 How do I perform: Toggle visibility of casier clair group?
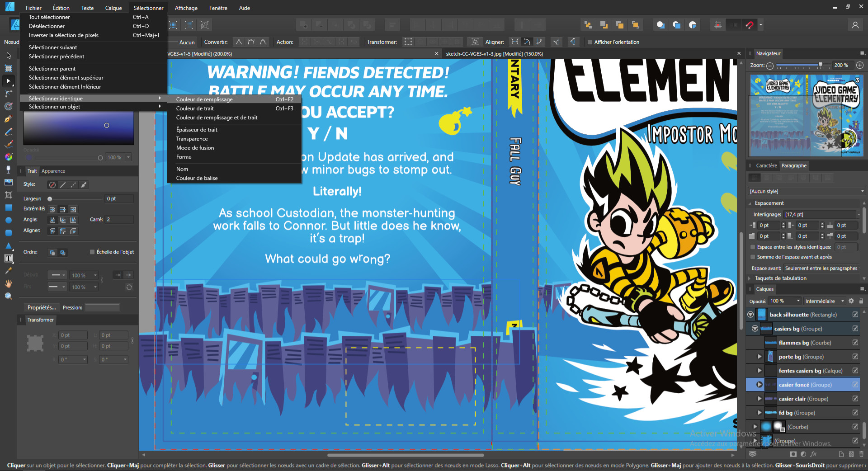pos(855,399)
